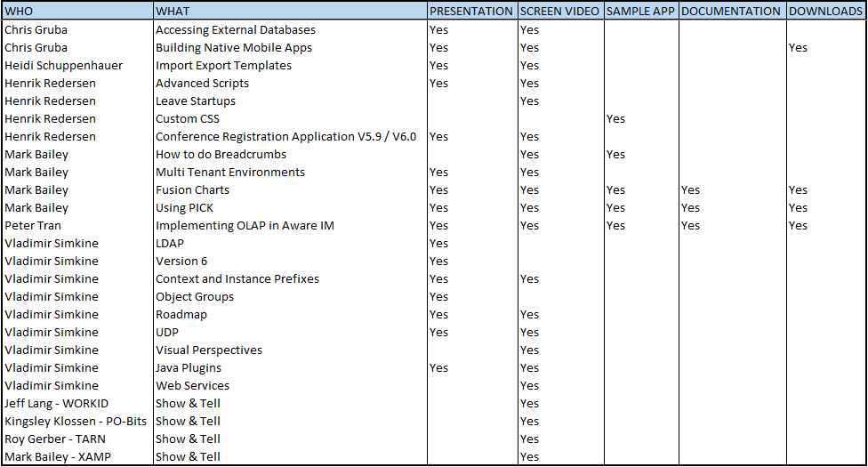Viewport: 868px width, 467px height.
Task: Select the WHO column header
Action: (x=77, y=11)
